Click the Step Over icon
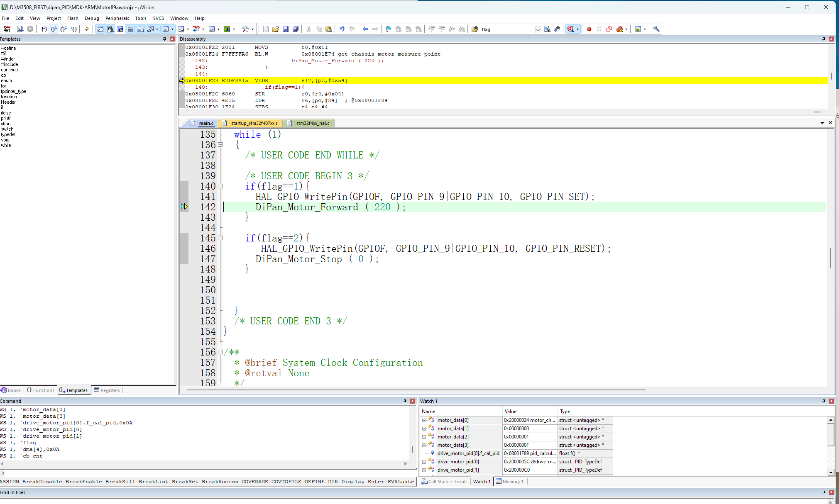Viewport: 839px width, 504px height. click(x=54, y=29)
